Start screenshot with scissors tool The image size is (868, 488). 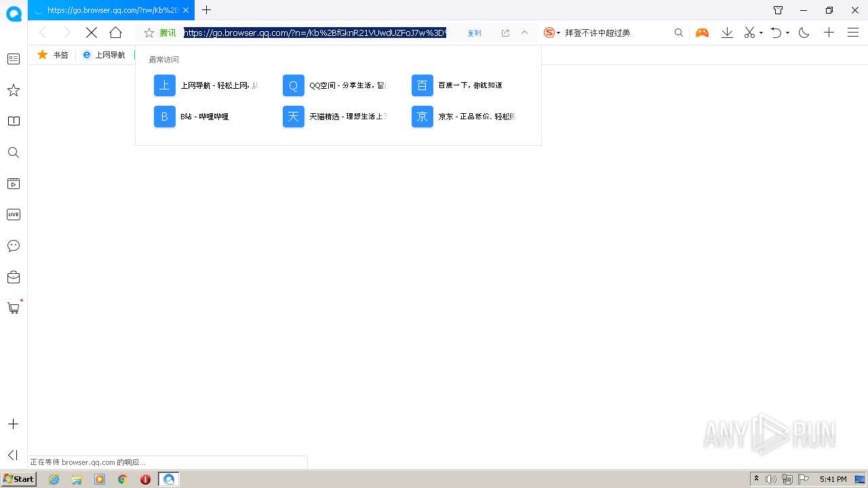(x=749, y=33)
